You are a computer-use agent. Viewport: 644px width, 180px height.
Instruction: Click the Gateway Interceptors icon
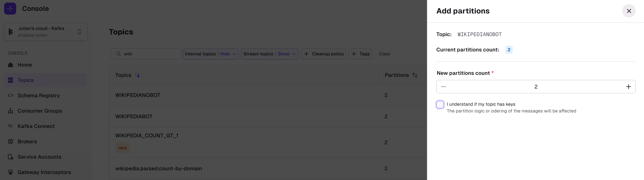point(11,172)
